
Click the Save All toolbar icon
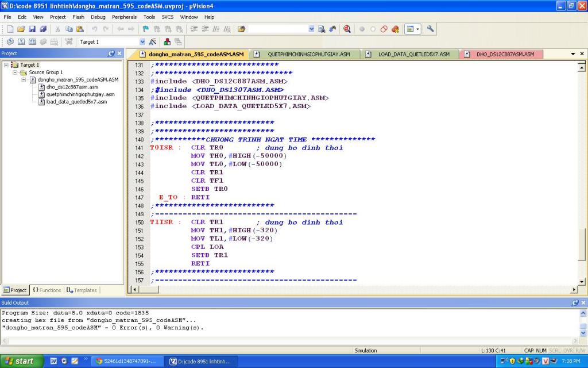[43, 29]
